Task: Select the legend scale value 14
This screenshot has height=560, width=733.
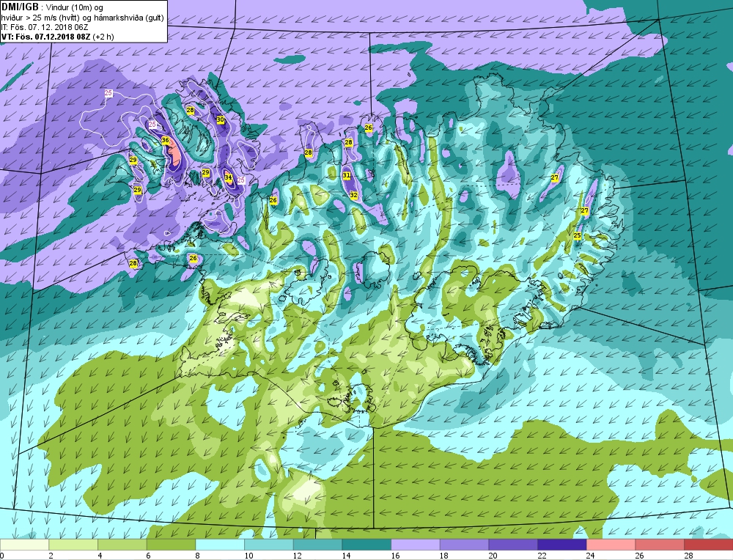Action: pyautogui.click(x=347, y=556)
